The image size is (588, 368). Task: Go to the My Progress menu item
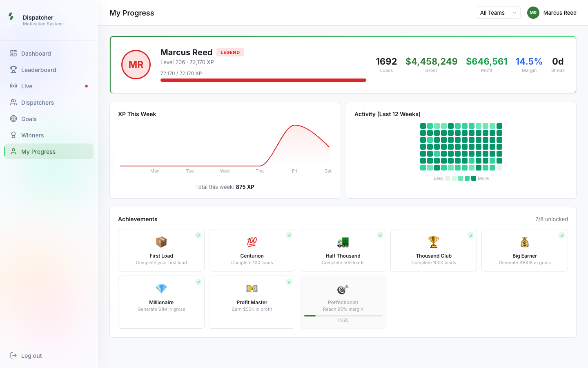(x=49, y=151)
